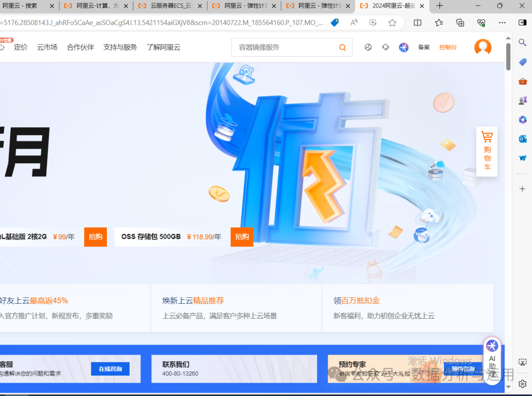The width and height of the screenshot is (532, 396).
Task: Click the globe language icon in header
Action: pyautogui.click(x=368, y=47)
